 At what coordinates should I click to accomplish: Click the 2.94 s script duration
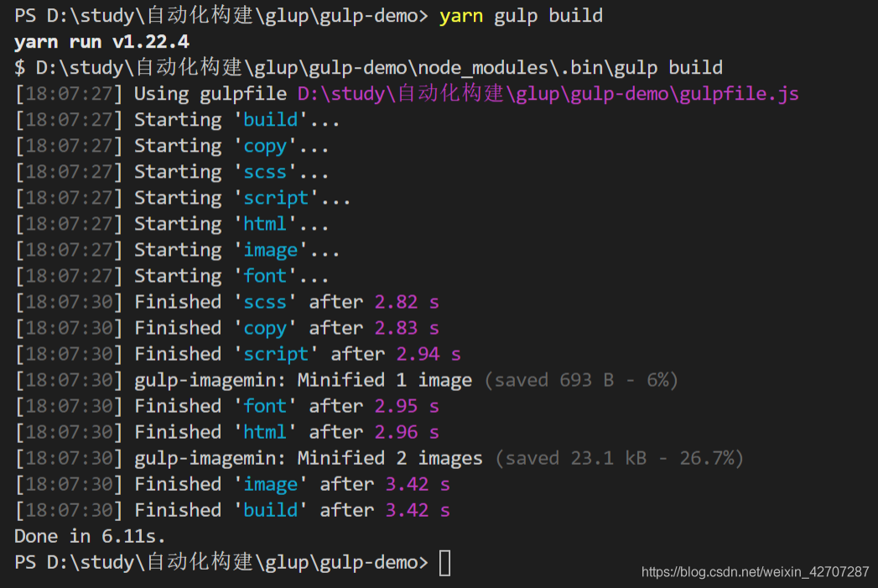tap(429, 355)
